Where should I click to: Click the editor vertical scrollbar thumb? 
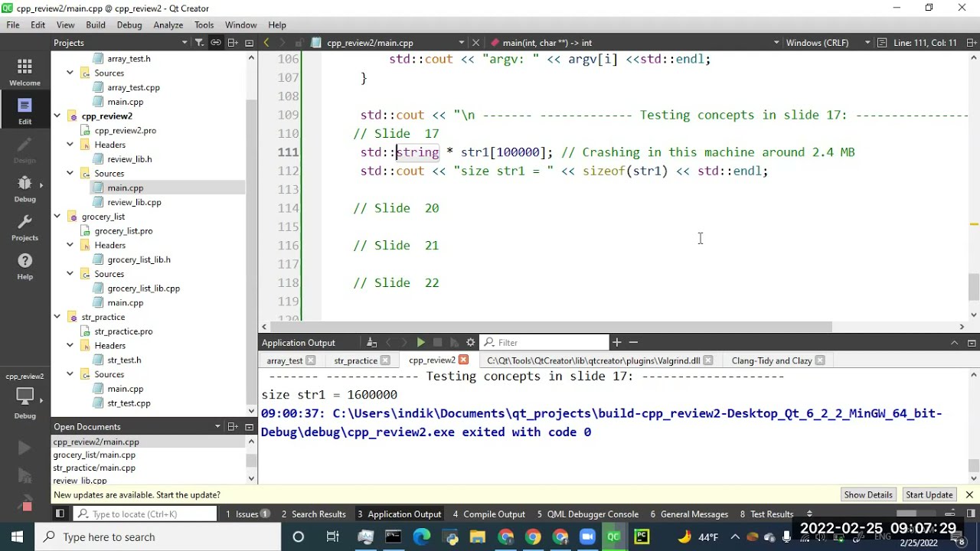(974, 286)
